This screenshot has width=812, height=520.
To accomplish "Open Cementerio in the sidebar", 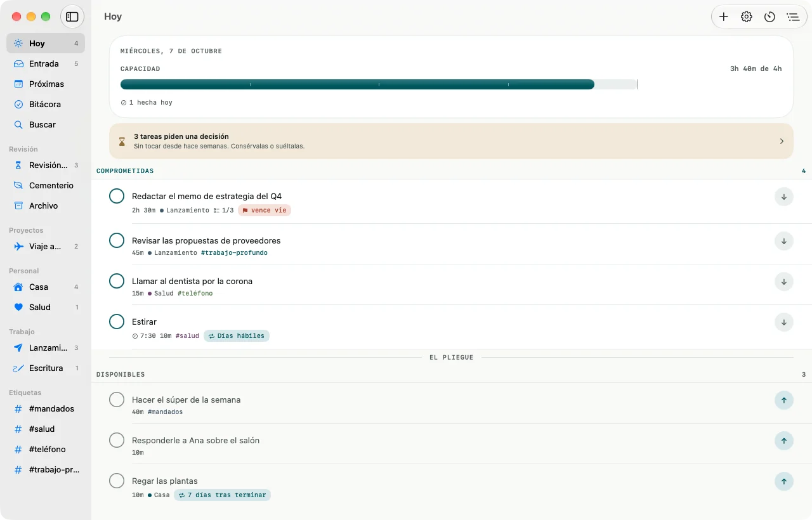I will click(x=46, y=185).
